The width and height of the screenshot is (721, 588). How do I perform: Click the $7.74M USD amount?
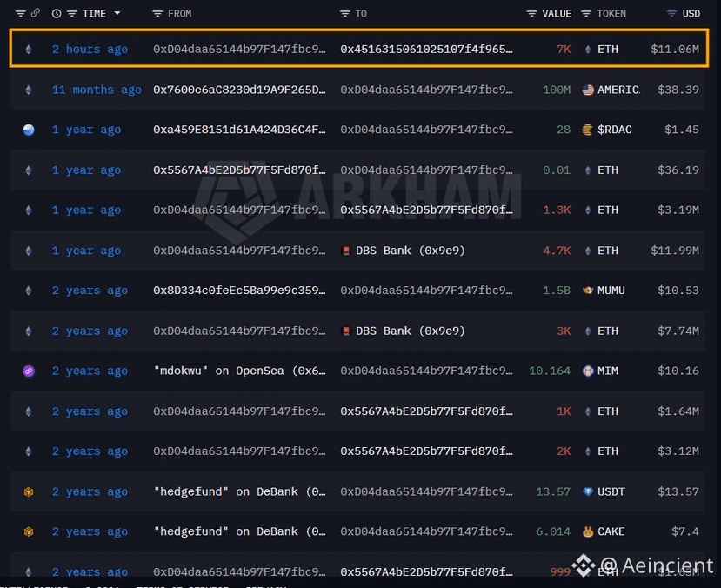pyautogui.click(x=678, y=331)
